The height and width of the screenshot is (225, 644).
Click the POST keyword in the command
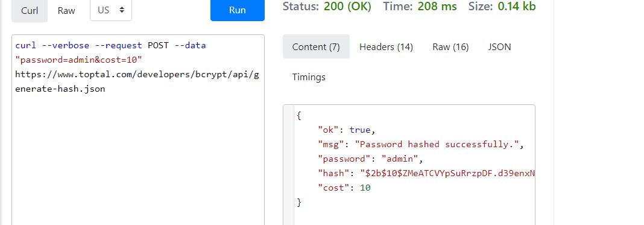(x=158, y=46)
